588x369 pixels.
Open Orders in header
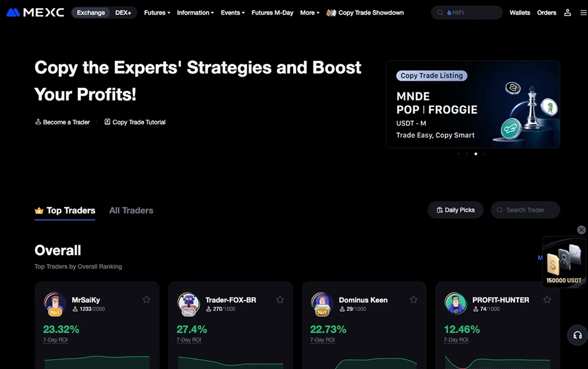pos(546,13)
